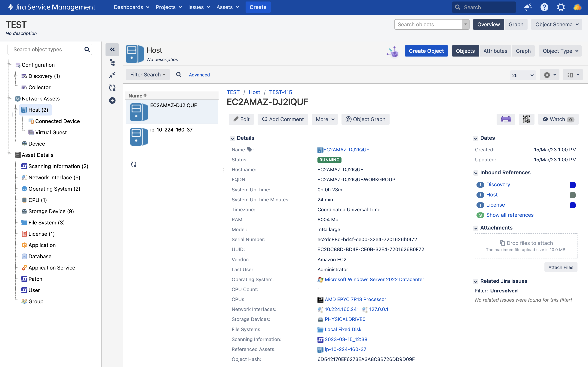The image size is (588, 367).
Task: Switch to the Attributes tab
Action: [495, 51]
